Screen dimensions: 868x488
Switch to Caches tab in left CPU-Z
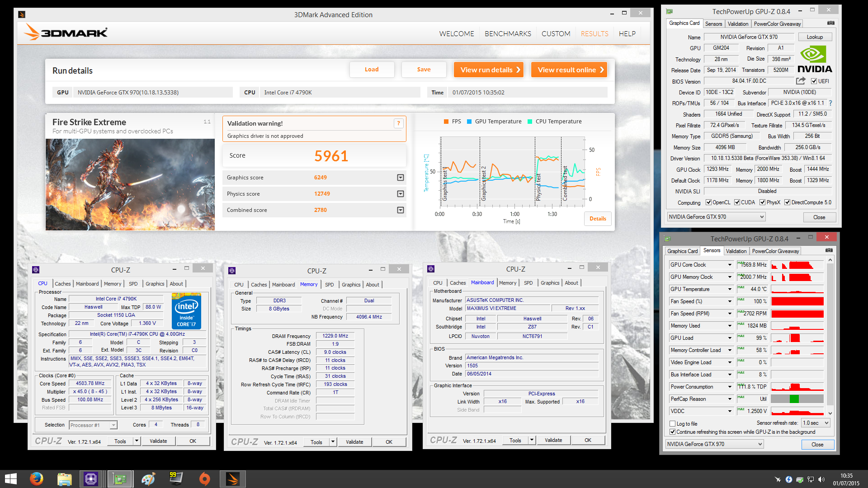point(63,284)
